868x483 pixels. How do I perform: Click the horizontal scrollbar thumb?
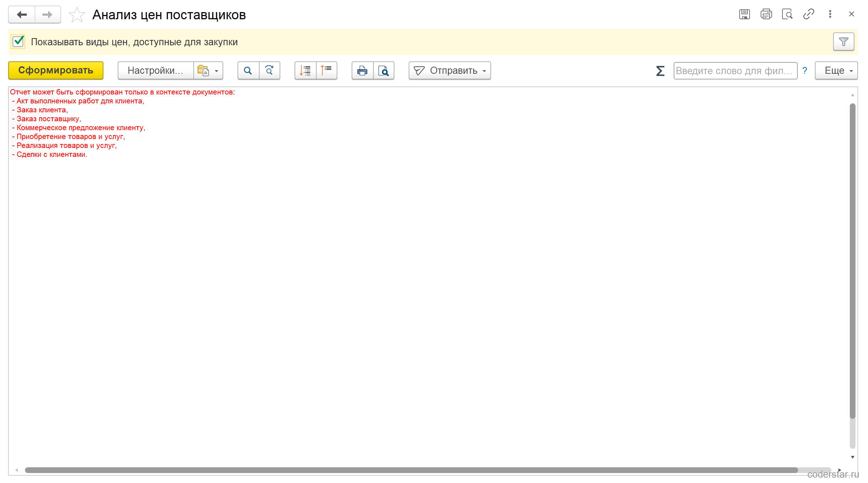tap(411, 470)
